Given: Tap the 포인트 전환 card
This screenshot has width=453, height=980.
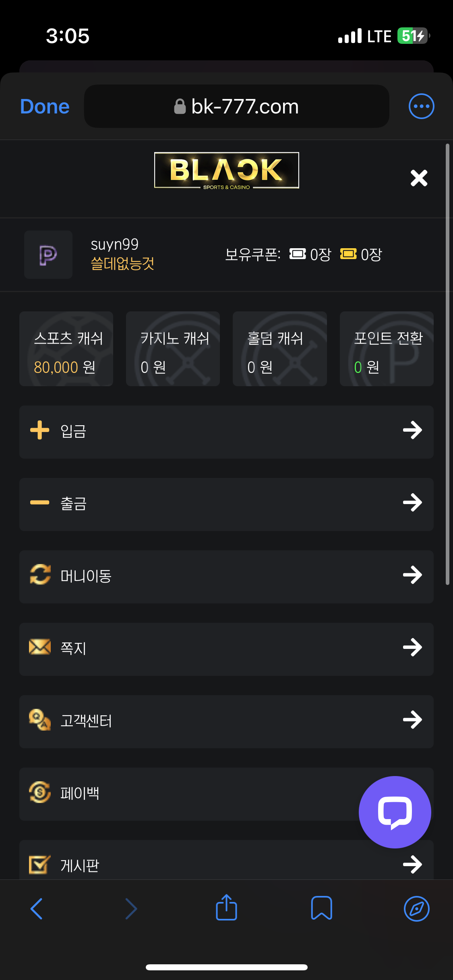Looking at the screenshot, I should pyautogui.click(x=387, y=349).
